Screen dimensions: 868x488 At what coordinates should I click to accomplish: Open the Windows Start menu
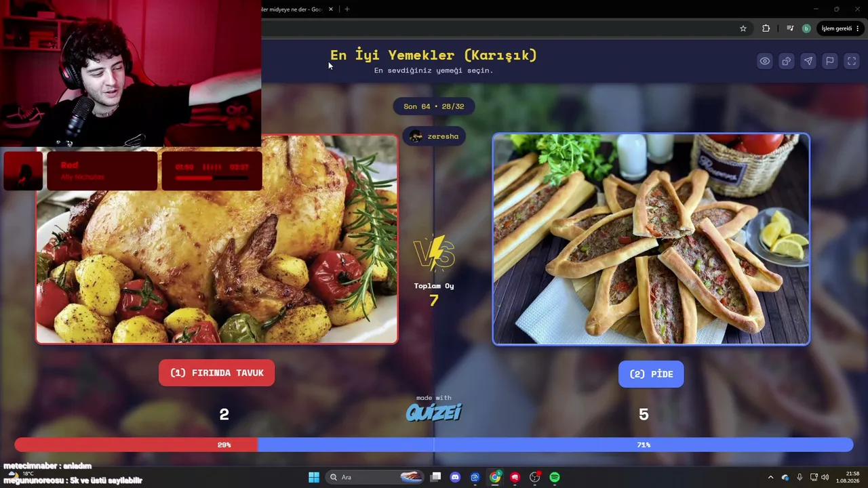(x=314, y=477)
